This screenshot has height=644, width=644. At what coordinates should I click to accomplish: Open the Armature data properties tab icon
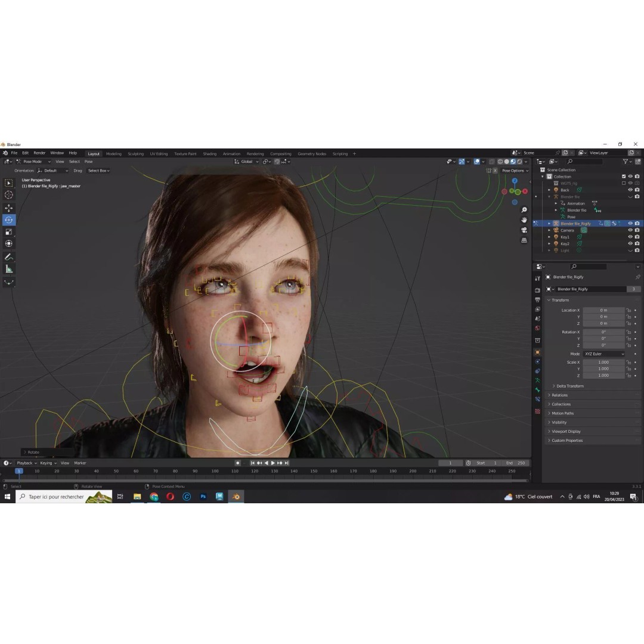point(537,380)
